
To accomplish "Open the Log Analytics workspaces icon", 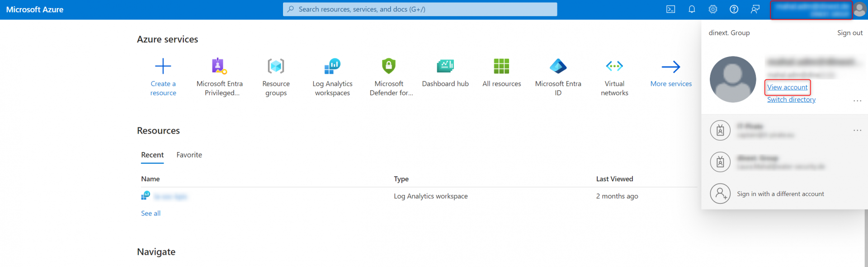I will click(332, 66).
